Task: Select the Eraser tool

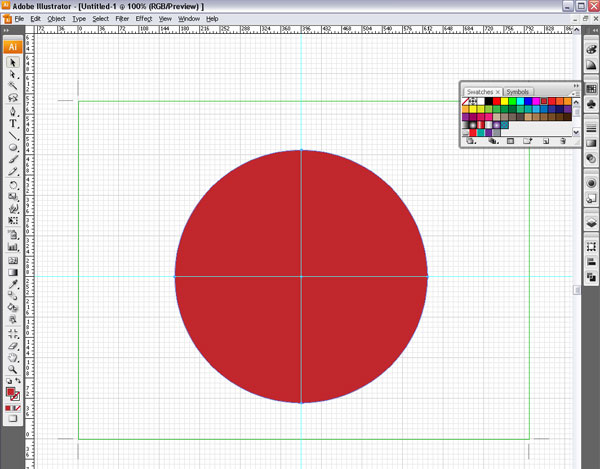Action: tap(13, 345)
